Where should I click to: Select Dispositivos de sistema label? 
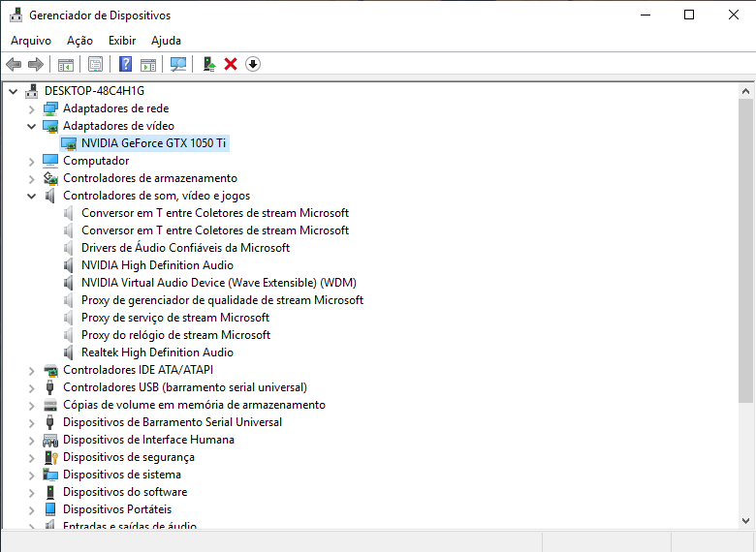click(122, 475)
